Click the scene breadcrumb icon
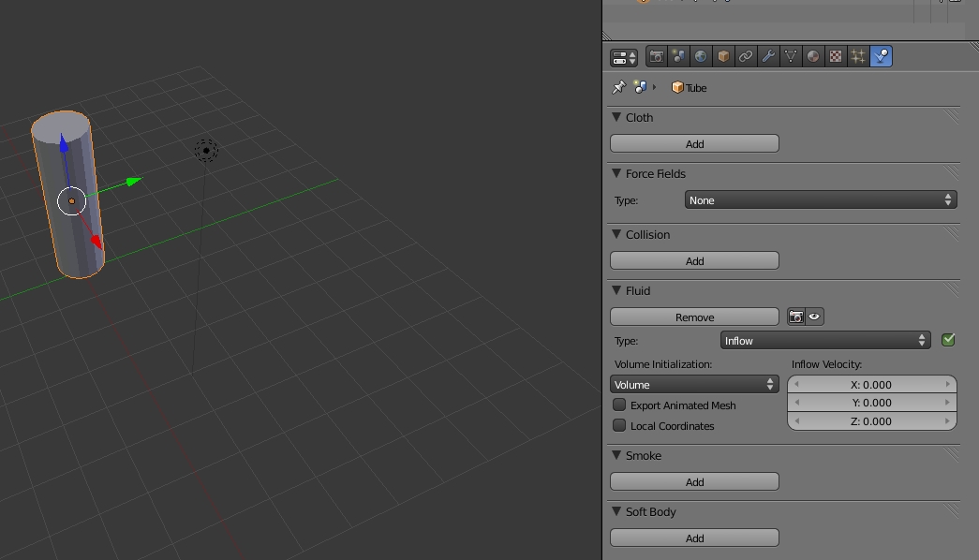Image resolution: width=979 pixels, height=560 pixels. pos(640,87)
